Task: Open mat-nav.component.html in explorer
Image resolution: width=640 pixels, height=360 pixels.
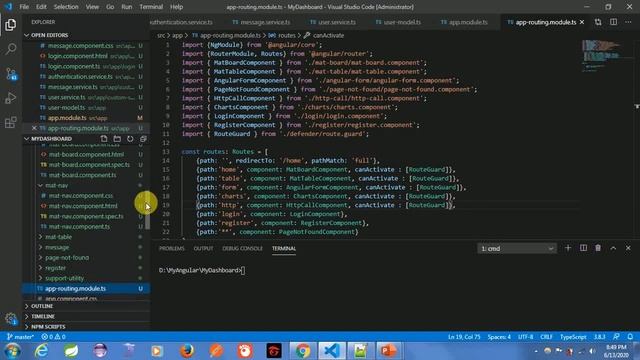Action: click(x=86, y=206)
